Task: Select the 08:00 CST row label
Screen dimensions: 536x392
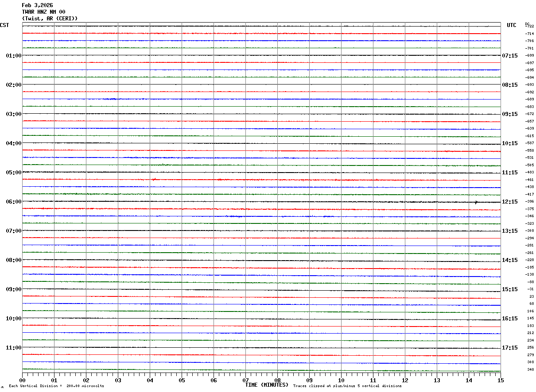Action: 14,260
